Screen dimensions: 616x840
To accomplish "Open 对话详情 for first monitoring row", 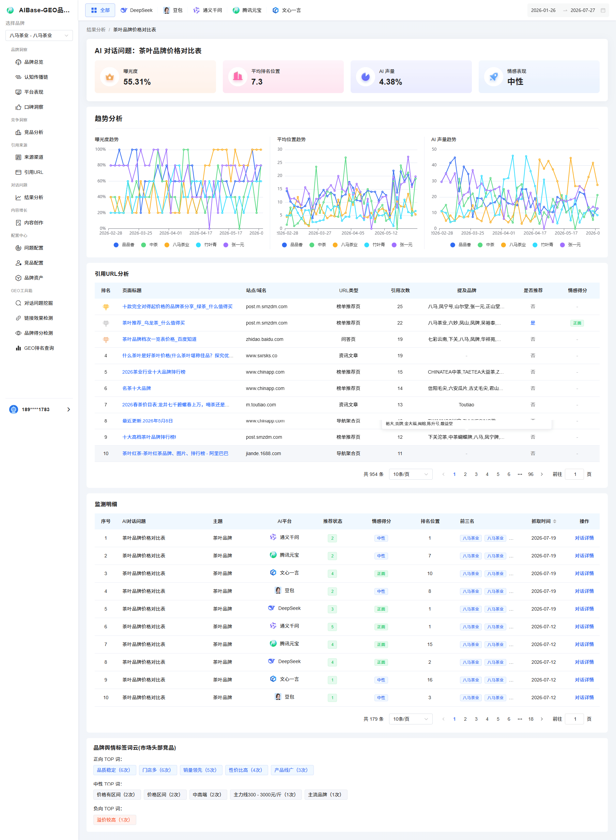I will [584, 538].
